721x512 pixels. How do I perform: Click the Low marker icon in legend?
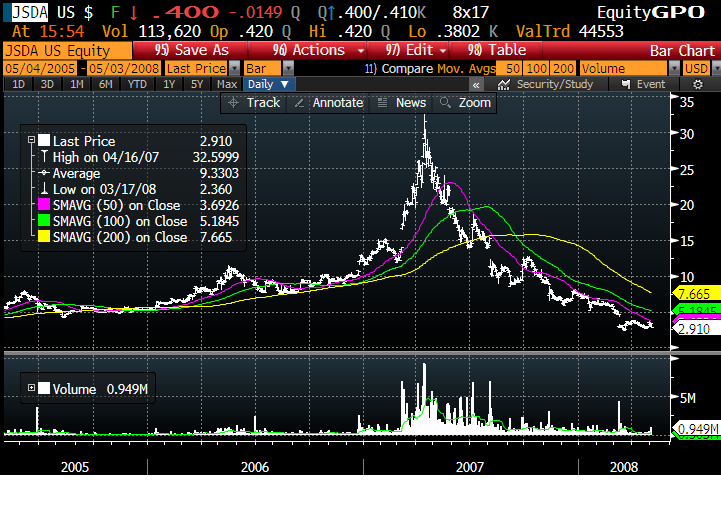pyautogui.click(x=44, y=189)
